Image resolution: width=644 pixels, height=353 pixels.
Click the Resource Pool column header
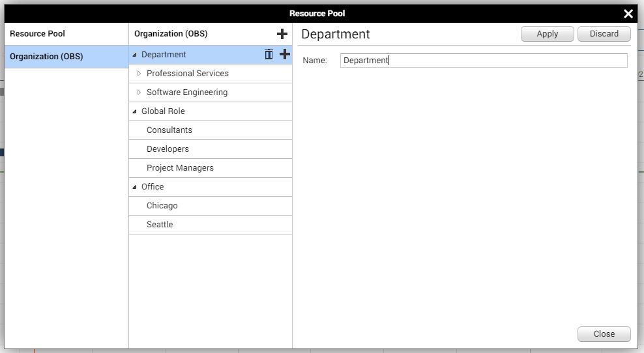[x=37, y=34]
